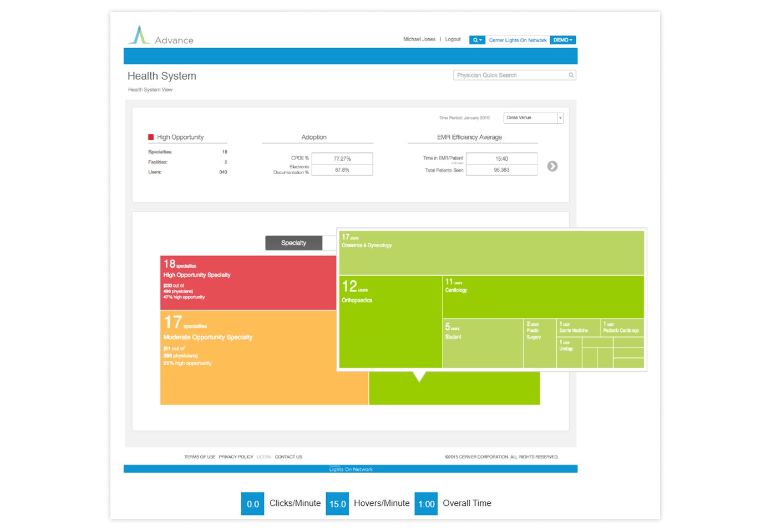This screenshot has height=532, width=771.
Task: Open the Cross Venue dropdown
Action: point(532,117)
